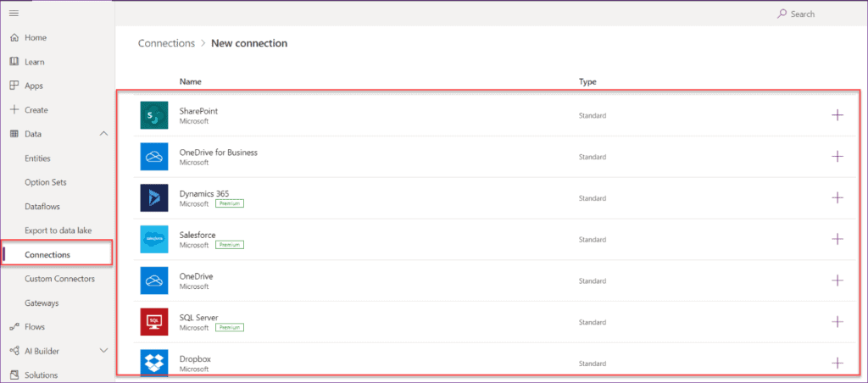Click the SharePoint connector name
This screenshot has height=383, width=868.
[x=198, y=111]
